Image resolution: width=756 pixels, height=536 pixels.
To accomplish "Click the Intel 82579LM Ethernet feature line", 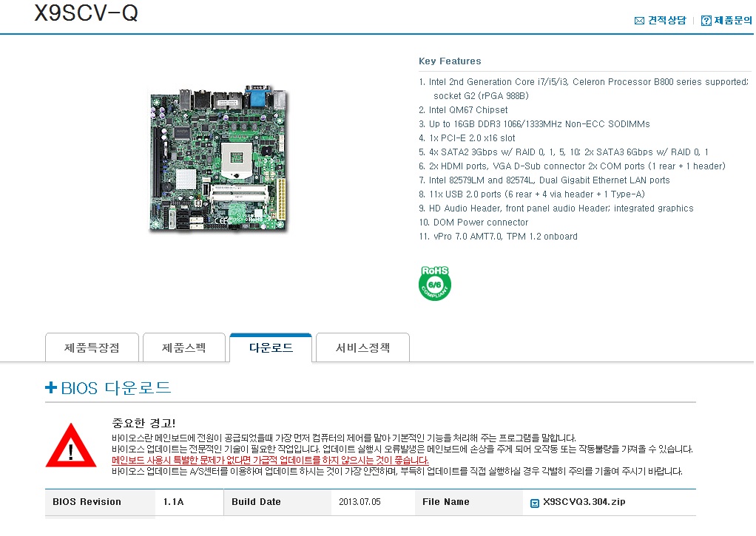I will click(544, 180).
